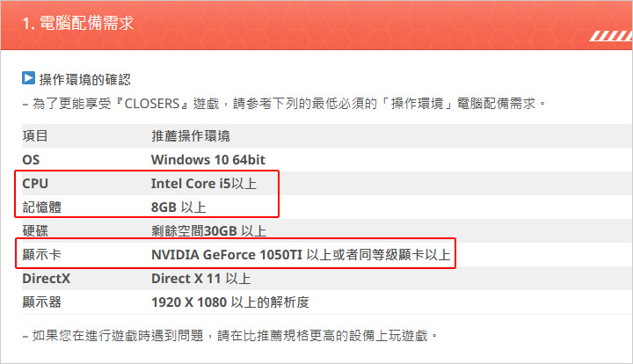Select the 操作環境的確認 heading text
This screenshot has height=364, width=633.
(84, 79)
